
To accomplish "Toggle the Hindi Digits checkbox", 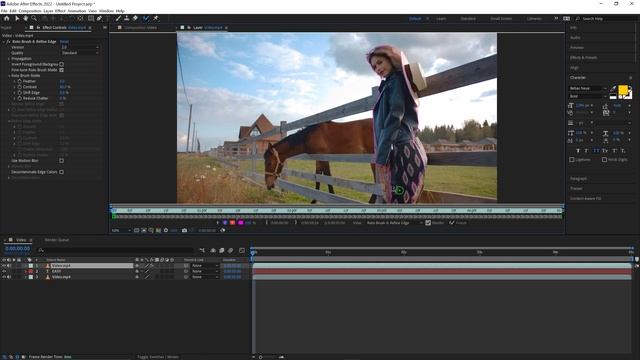I will [x=604, y=160].
